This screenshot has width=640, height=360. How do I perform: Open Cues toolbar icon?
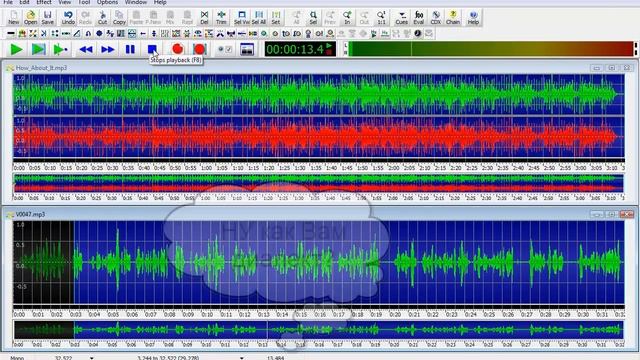[x=402, y=17]
